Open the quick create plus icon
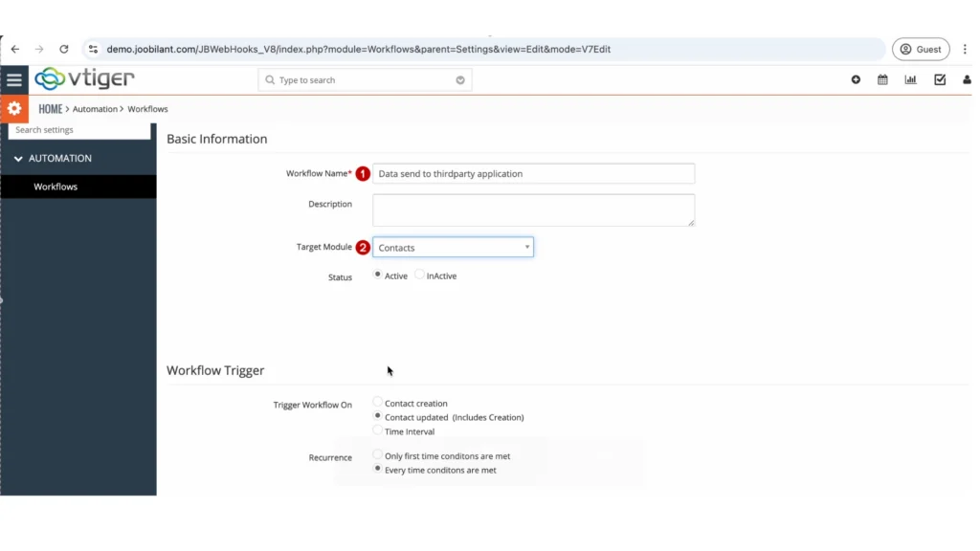Viewport: 980px width, 551px height. pos(855,80)
